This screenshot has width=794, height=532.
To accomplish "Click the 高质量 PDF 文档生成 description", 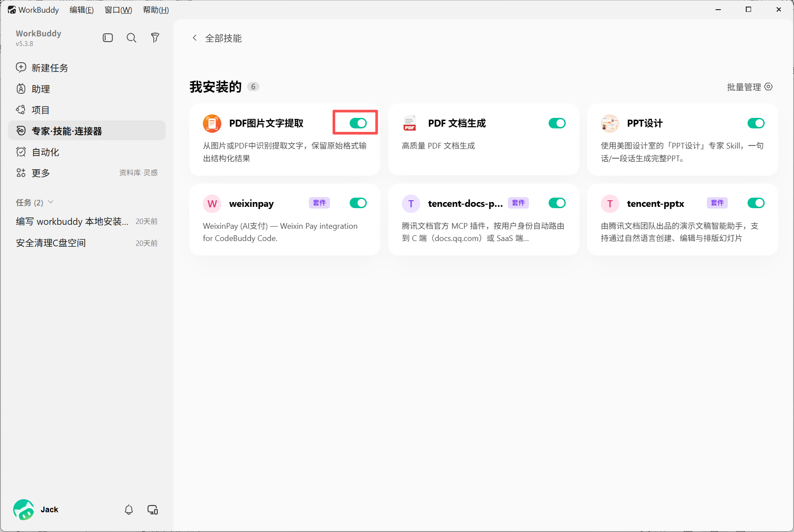I will click(438, 145).
